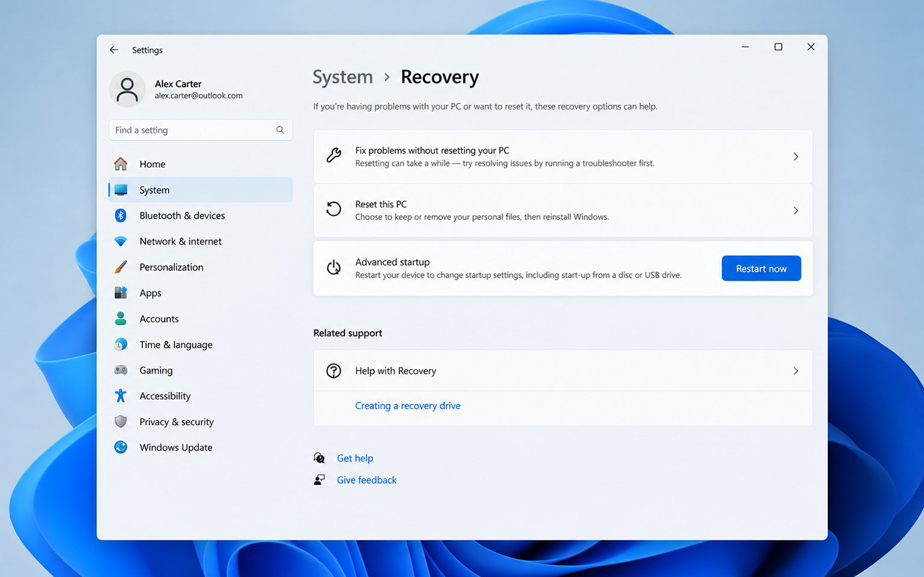Click the Time & language globe icon
The height and width of the screenshot is (577, 924).
[121, 345]
